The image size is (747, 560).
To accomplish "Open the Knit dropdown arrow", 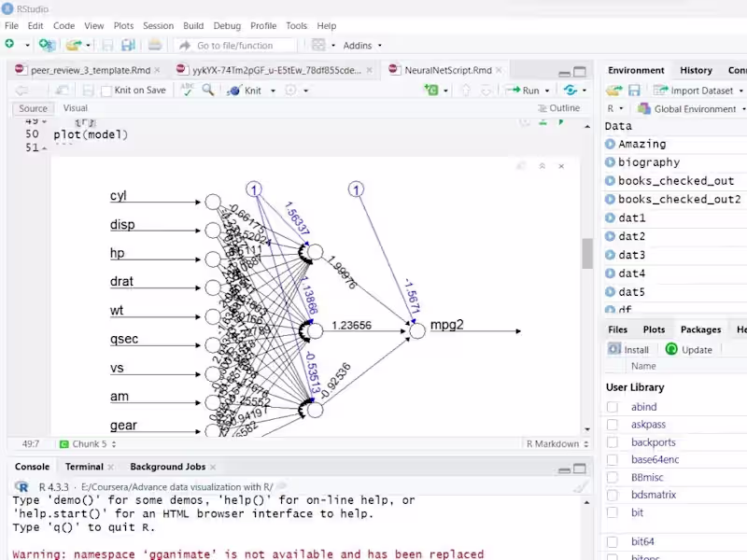I will [x=273, y=91].
